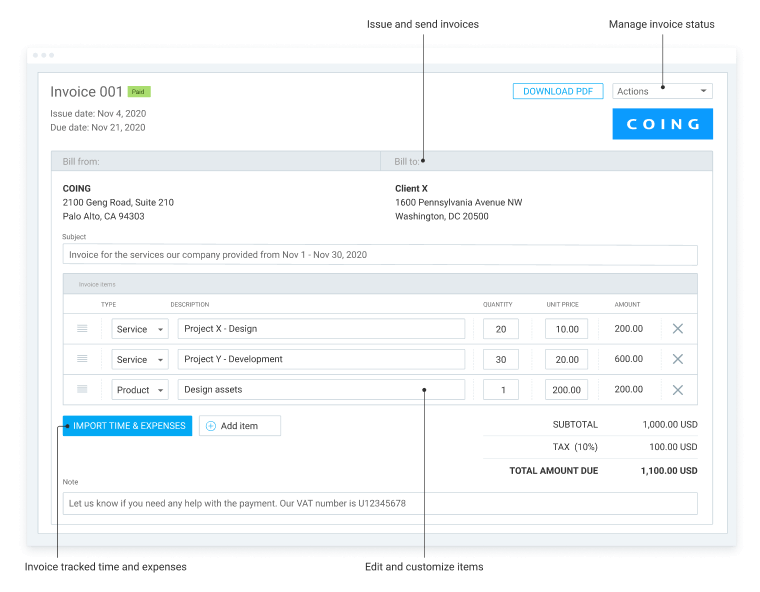The height and width of the screenshot is (592, 760).
Task: Click the UNIT PRICE column header
Action: pyautogui.click(x=562, y=304)
